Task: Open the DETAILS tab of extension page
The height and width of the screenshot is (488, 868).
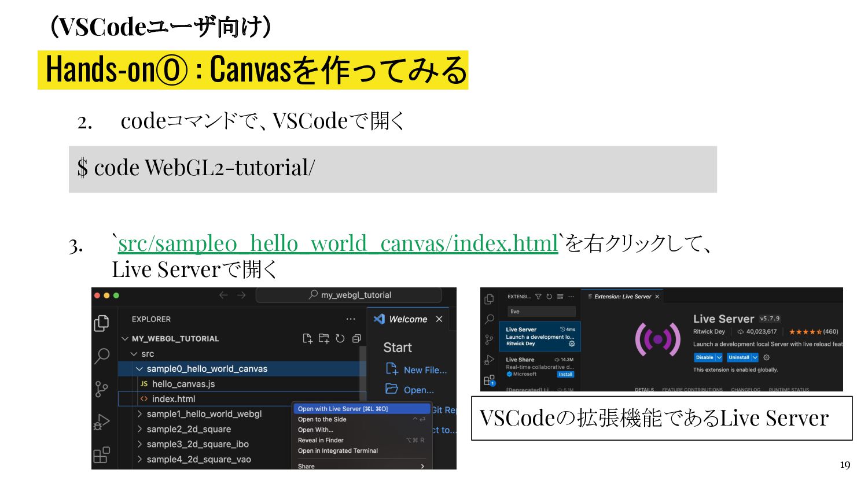Action: 644,389
